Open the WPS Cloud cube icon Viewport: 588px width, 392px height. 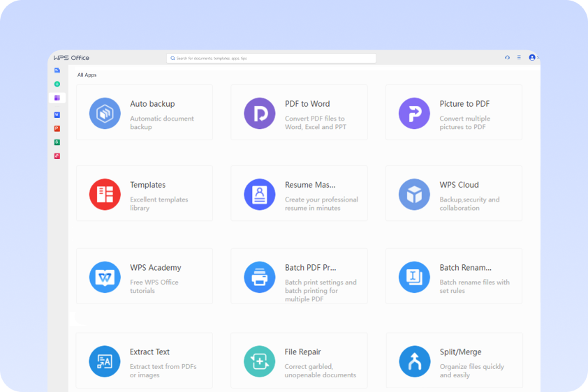coord(414,195)
